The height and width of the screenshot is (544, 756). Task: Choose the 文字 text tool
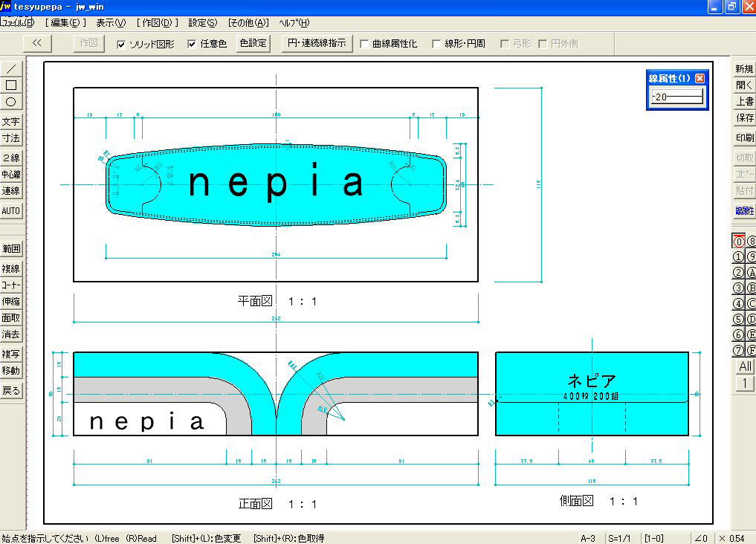click(11, 122)
